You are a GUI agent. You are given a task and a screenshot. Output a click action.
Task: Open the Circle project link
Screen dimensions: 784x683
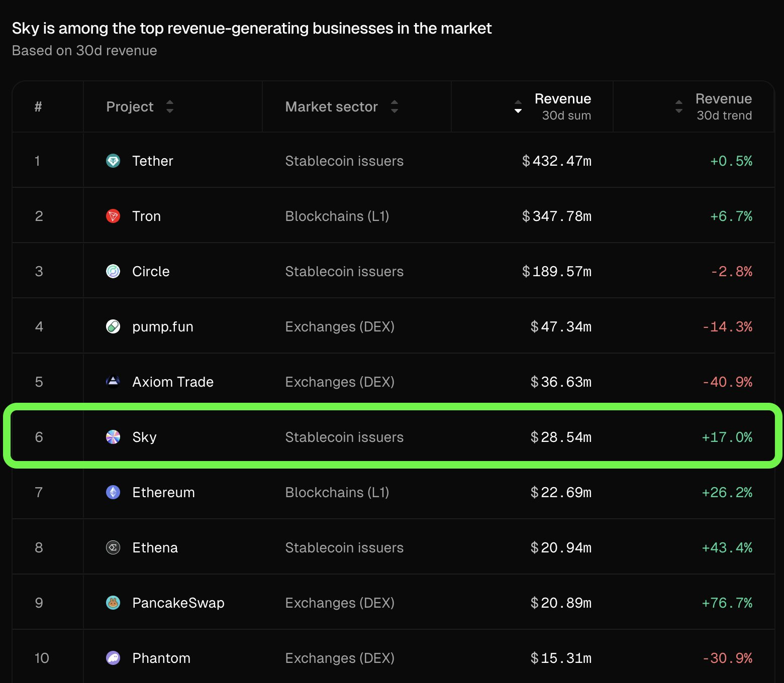click(x=151, y=271)
